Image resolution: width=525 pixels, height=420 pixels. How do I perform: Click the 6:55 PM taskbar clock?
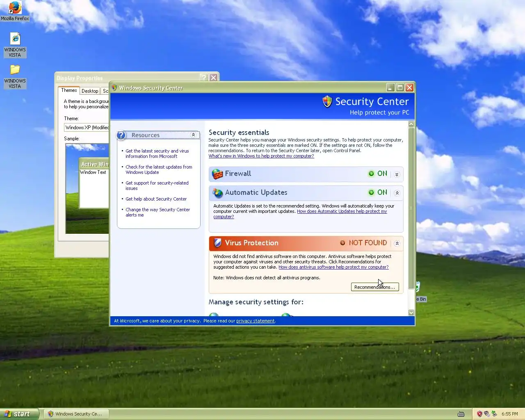[509, 414]
